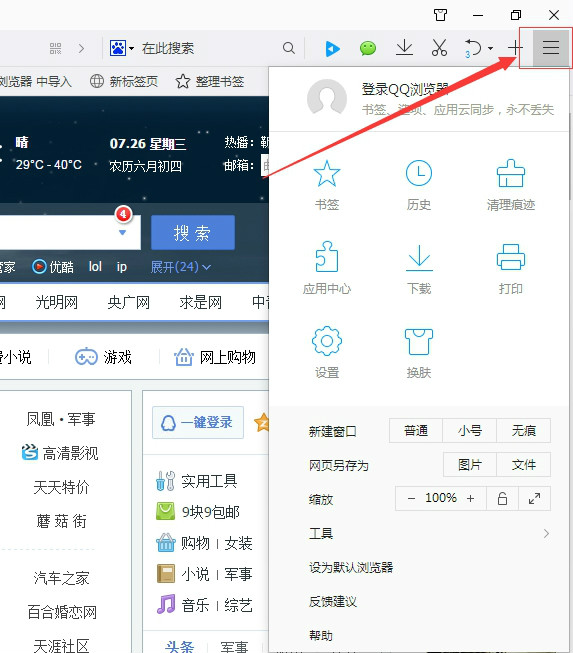Open 高清影视 sidebar link
The height and width of the screenshot is (653, 573).
[60, 453]
